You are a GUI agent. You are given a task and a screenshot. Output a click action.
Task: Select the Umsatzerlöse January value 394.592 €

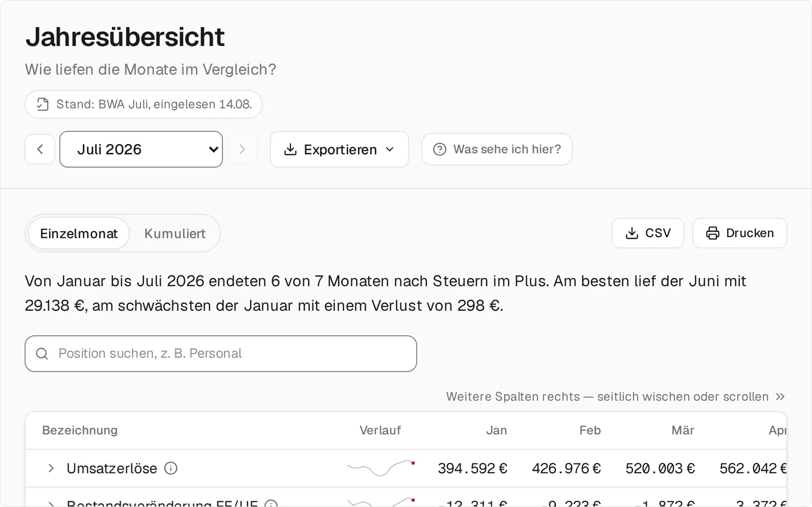(472, 468)
